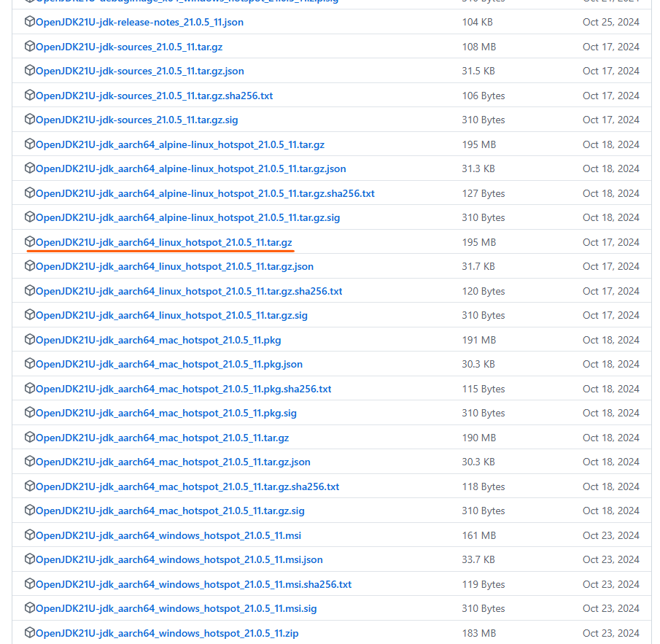Viewport: 660px width, 644px height.
Task: Click the 191 MB size of mac pkg
Action: click(479, 340)
